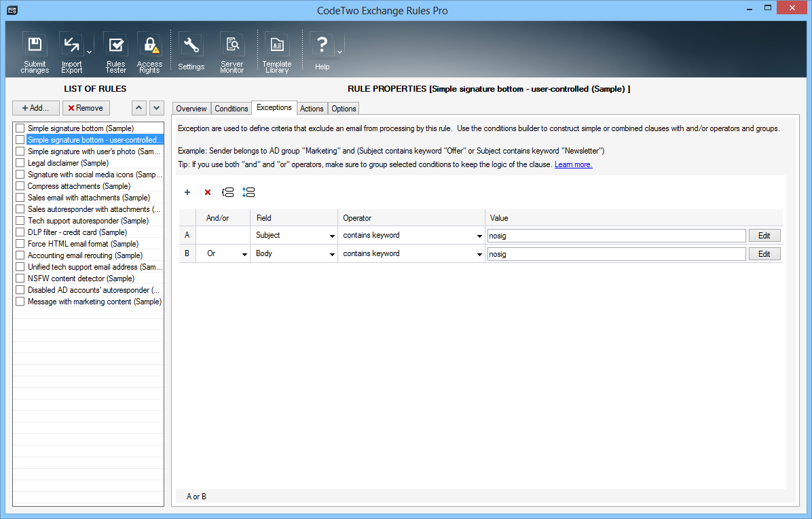
Task: Expand the Import Export dropdown arrow
Action: coord(89,52)
